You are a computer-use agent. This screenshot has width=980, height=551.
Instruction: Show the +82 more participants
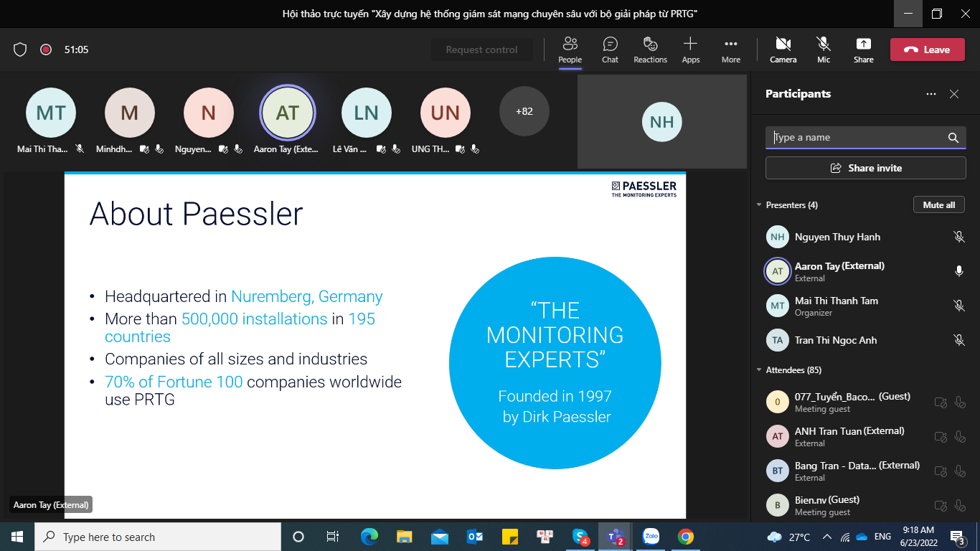(524, 111)
